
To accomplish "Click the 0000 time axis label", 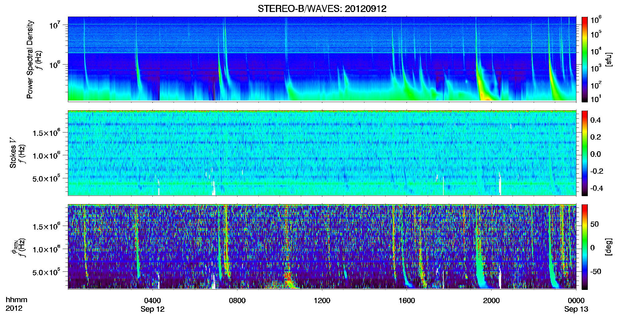I will click(576, 301).
